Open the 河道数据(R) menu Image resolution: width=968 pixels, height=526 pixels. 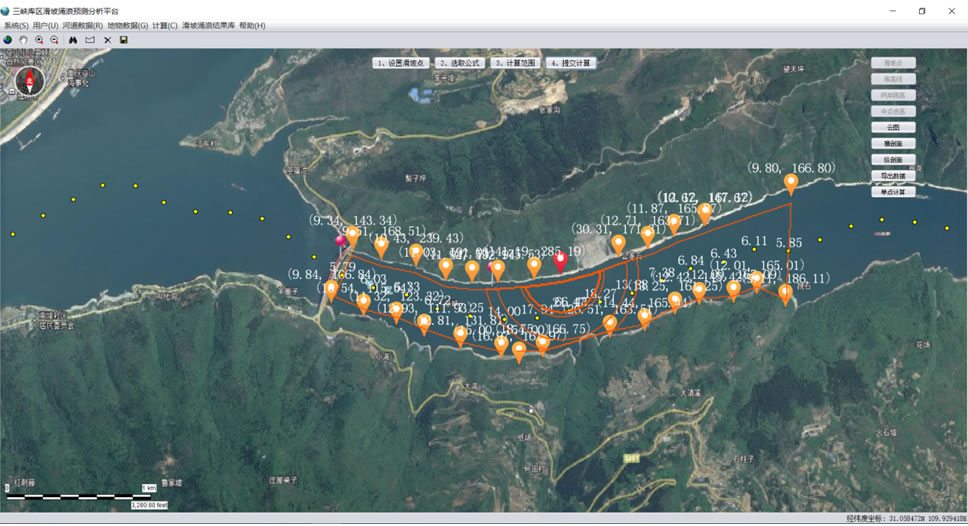point(82,25)
